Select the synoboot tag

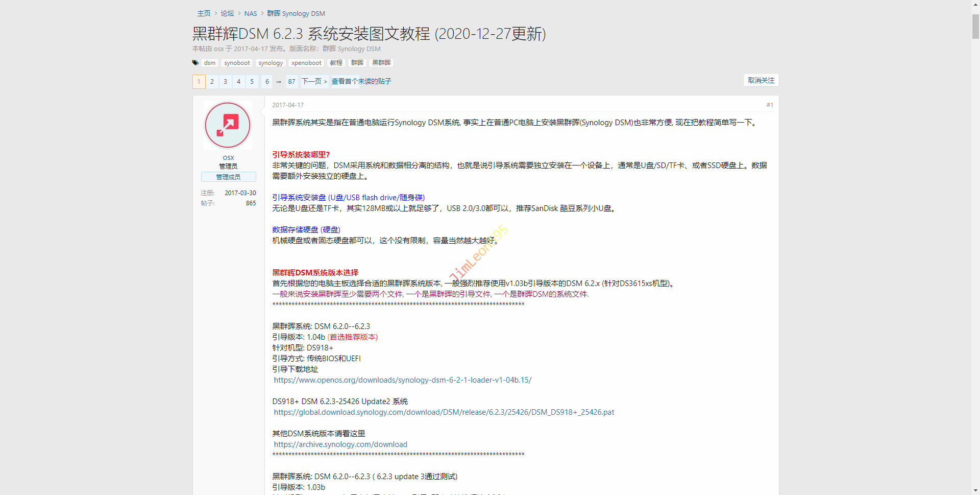[x=237, y=63]
